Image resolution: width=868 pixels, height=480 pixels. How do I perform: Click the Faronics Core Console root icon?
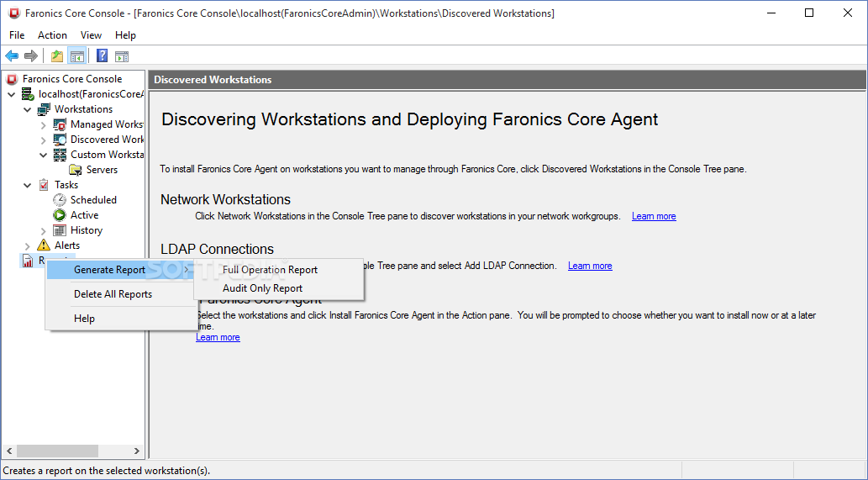coord(12,79)
